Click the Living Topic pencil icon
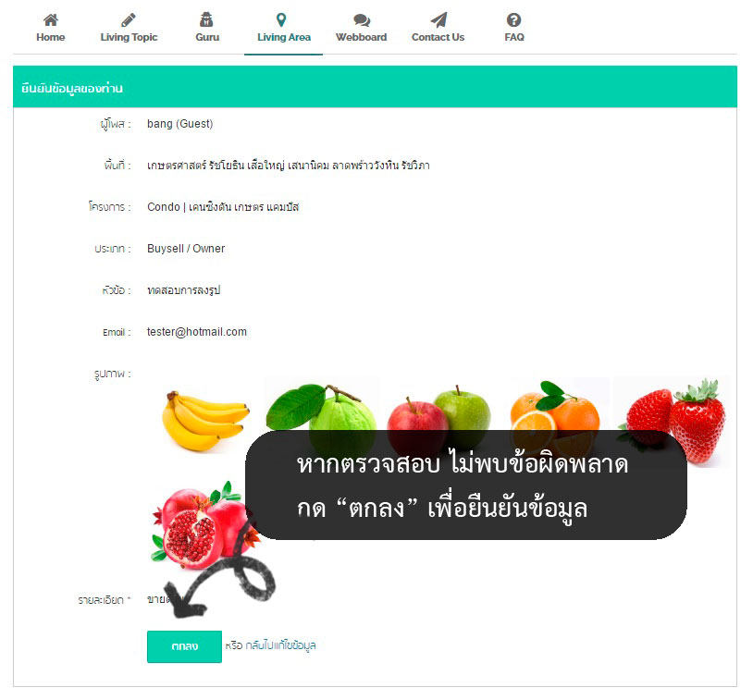Image resolution: width=753 pixels, height=700 pixels. click(x=129, y=20)
